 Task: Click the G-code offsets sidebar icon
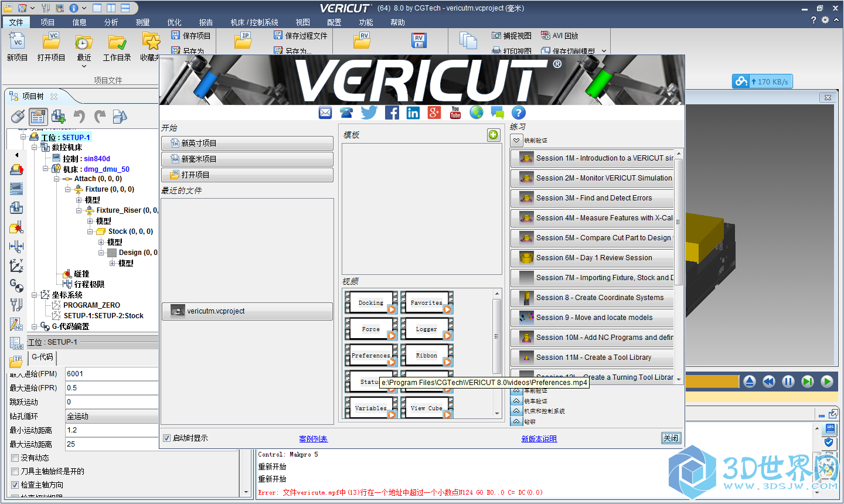(x=16, y=285)
